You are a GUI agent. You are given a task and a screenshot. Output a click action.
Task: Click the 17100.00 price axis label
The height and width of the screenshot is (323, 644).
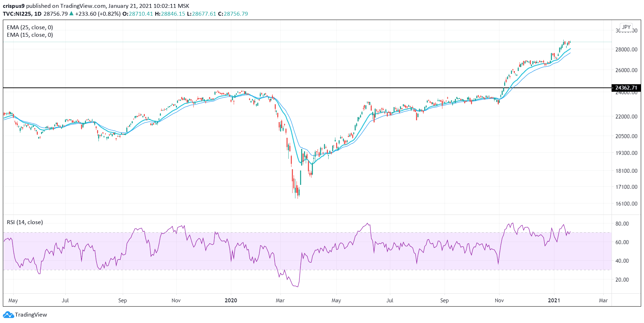[x=627, y=187]
